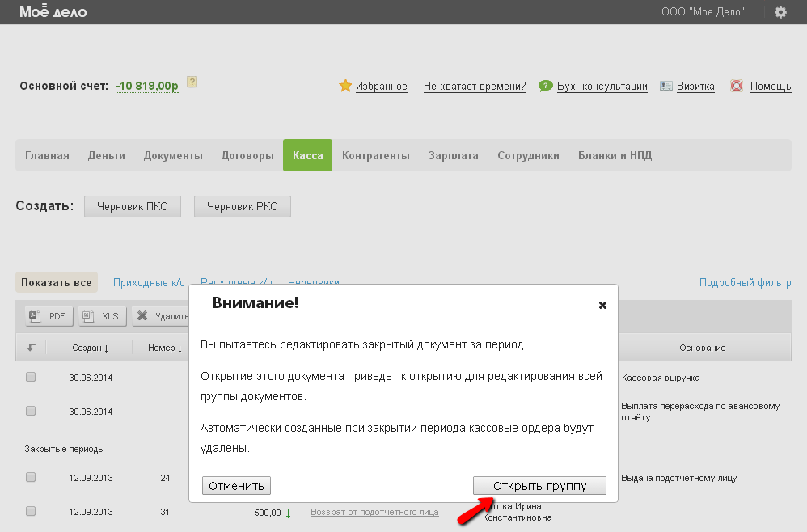Tick checkbox for first 30.06.2014 row

tap(31, 377)
